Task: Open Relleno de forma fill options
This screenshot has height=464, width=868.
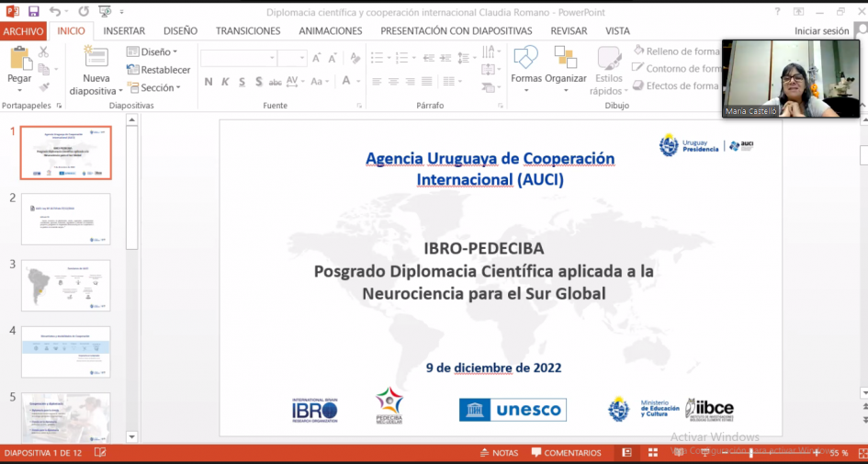Action: (x=676, y=51)
